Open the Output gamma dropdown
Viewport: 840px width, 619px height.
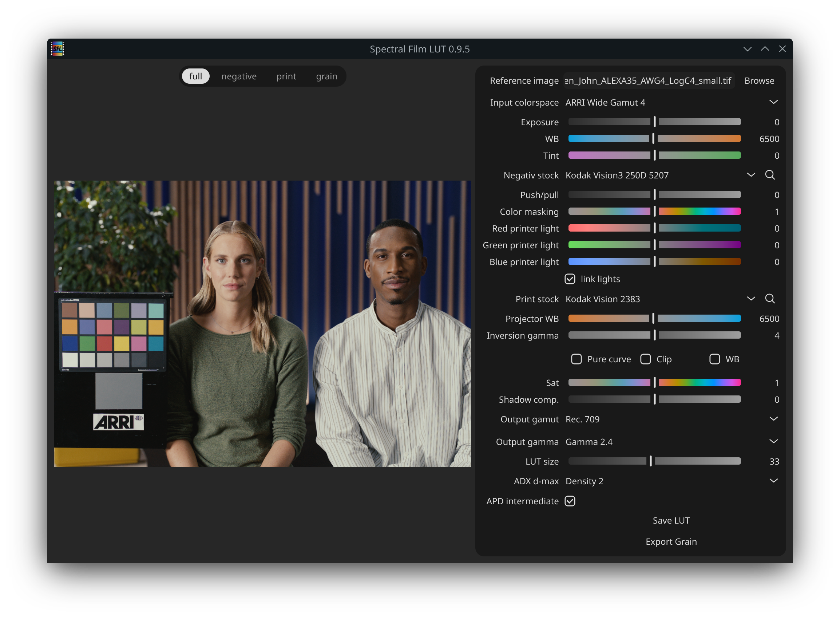pos(671,441)
